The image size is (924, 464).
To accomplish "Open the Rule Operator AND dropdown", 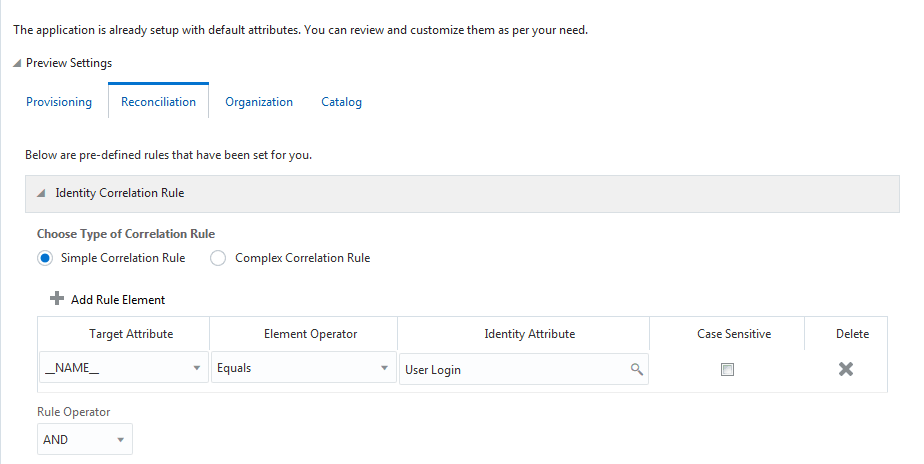I will tap(120, 439).
